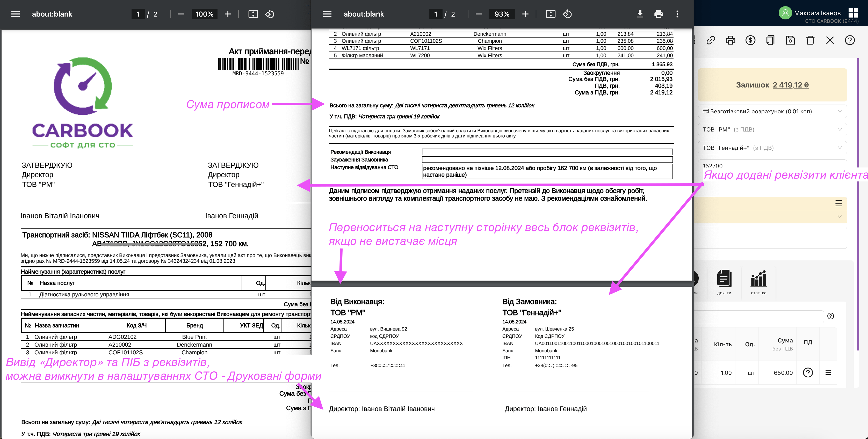Click hamburger menu in 650.00 row
The width and height of the screenshot is (868, 439).
click(828, 373)
